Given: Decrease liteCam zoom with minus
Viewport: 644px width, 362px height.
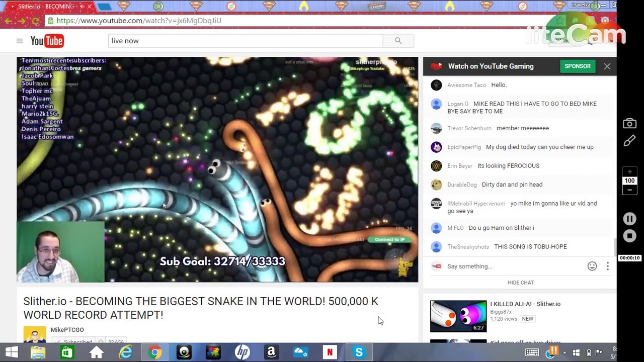Looking at the screenshot, I should [x=629, y=190].
